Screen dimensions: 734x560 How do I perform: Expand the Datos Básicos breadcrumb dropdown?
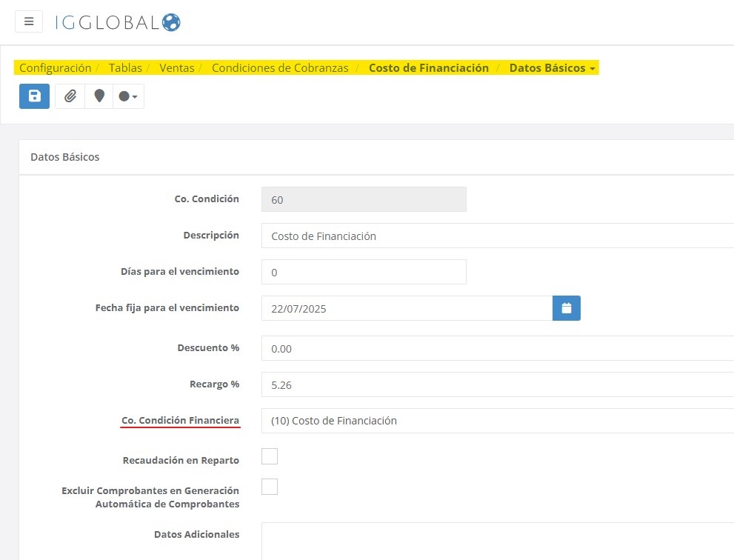pyautogui.click(x=553, y=68)
